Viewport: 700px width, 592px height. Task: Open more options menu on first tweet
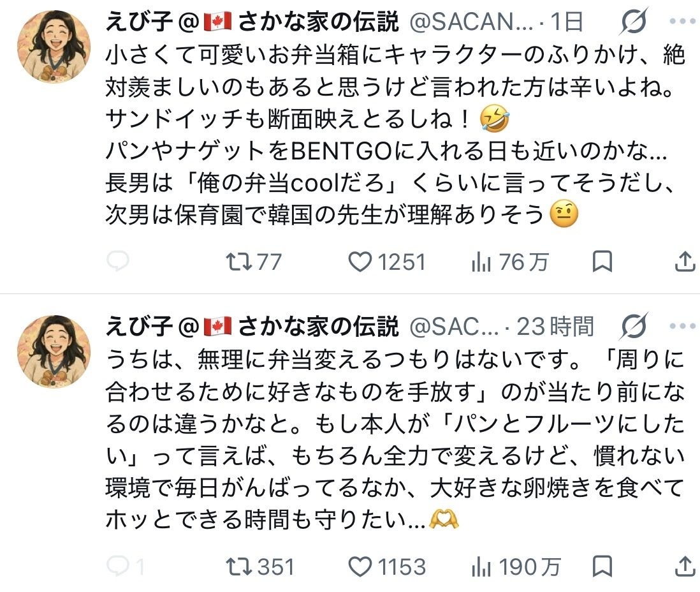click(x=683, y=21)
